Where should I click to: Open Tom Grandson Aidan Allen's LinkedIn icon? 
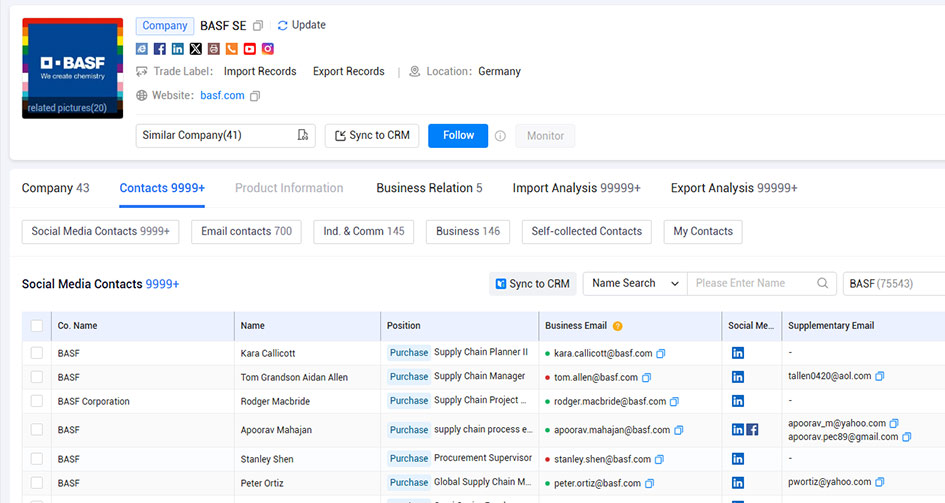tap(738, 377)
